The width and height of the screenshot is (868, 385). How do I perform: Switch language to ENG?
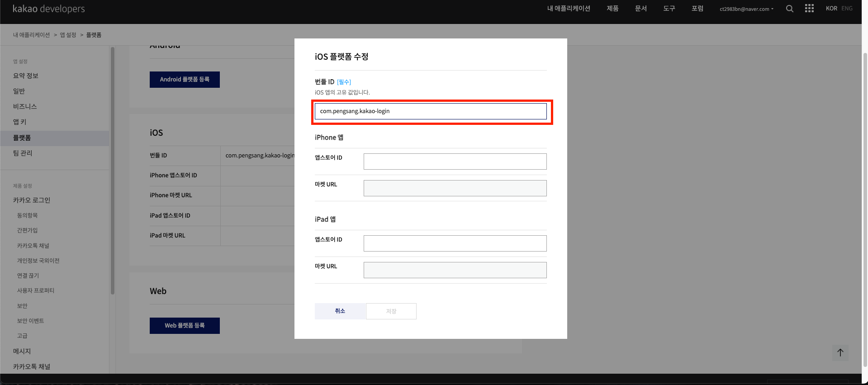(x=847, y=9)
